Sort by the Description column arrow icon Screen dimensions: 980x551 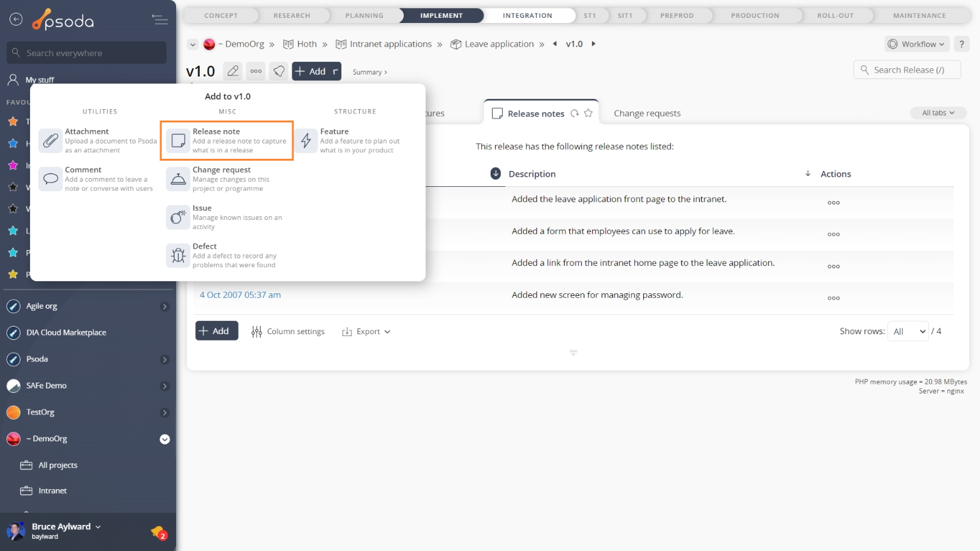pyautogui.click(x=496, y=173)
